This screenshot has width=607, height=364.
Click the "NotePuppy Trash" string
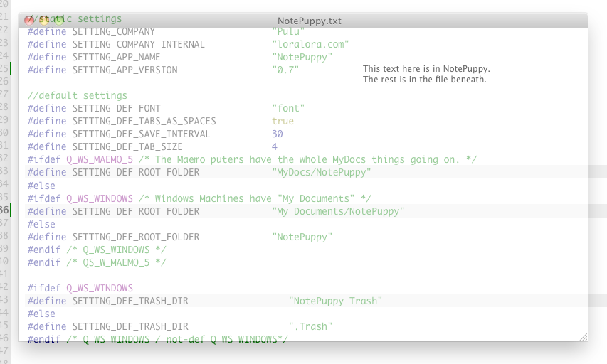point(335,301)
